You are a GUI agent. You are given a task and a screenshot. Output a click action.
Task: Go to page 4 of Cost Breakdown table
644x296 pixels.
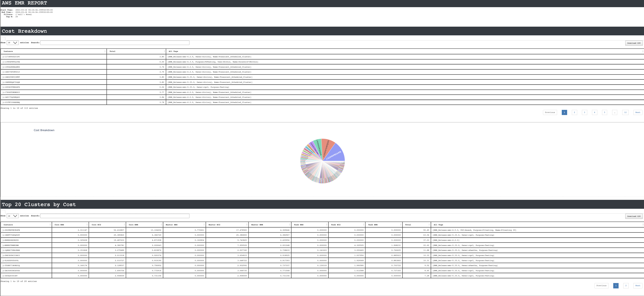pos(594,112)
